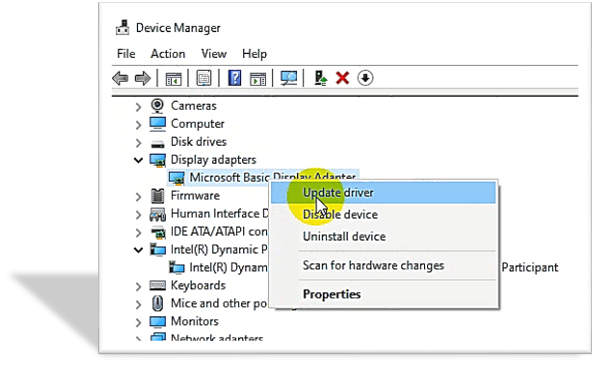Select the Firmware tree label

195,196
